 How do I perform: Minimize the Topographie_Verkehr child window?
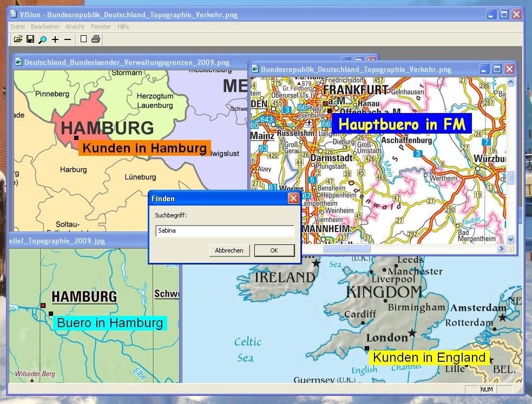click(484, 69)
